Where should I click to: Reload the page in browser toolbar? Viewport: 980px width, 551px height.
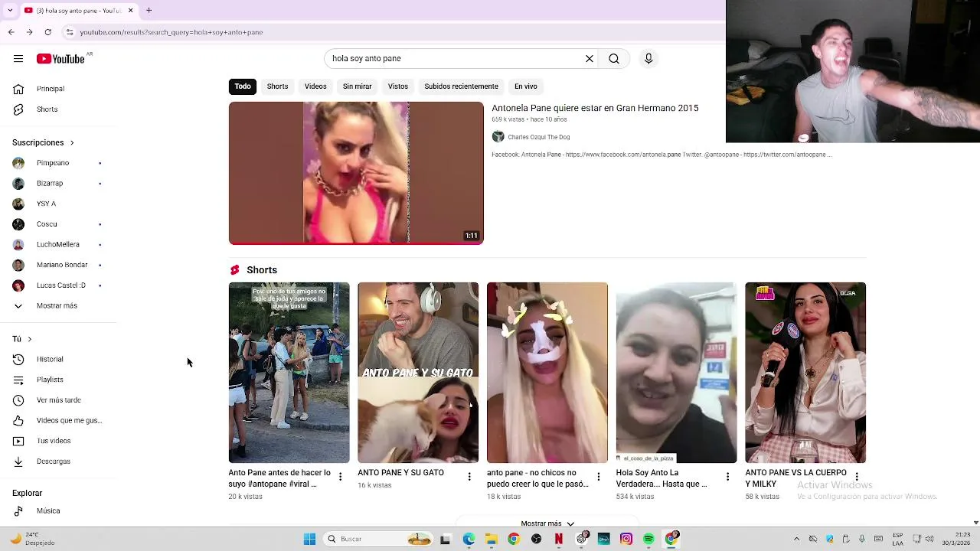click(x=48, y=32)
